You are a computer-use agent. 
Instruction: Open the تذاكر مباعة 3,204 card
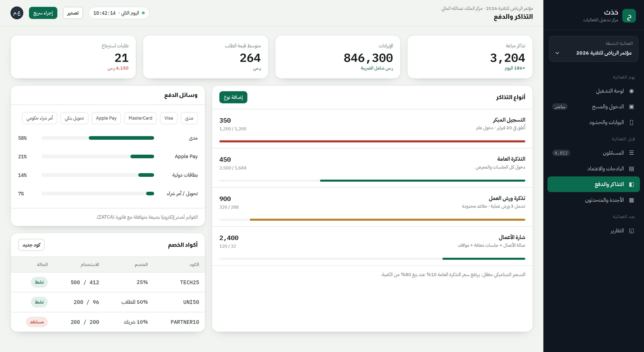[x=470, y=57]
